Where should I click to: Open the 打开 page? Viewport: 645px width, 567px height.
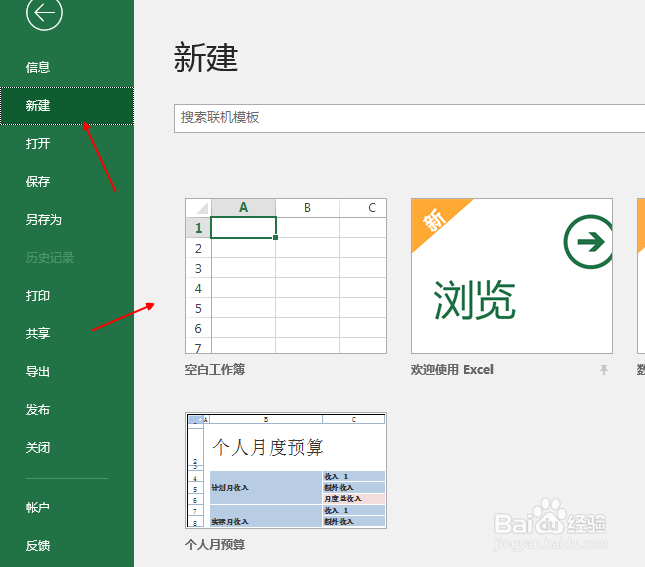point(38,144)
